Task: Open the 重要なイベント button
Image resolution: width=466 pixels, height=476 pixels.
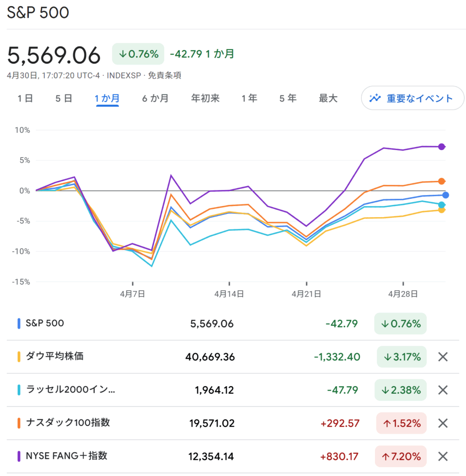Action: [413, 98]
